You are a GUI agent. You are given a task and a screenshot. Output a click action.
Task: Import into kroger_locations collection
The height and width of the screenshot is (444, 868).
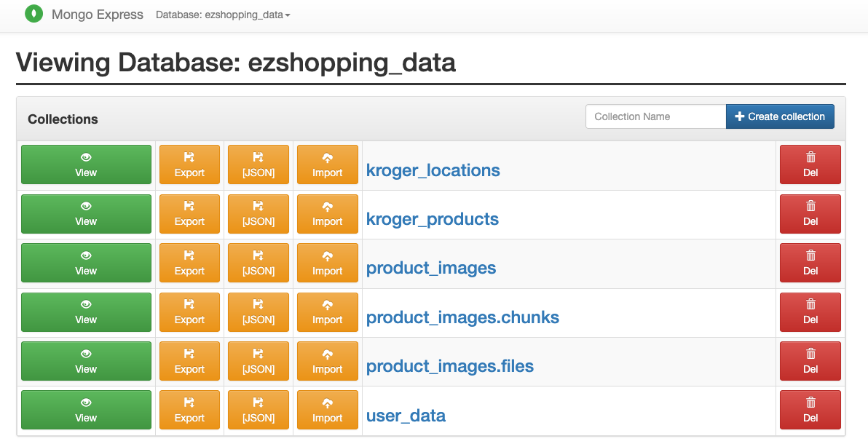(x=327, y=164)
